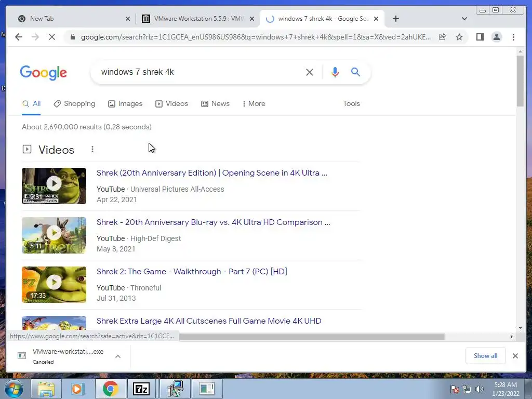Submit search with magnifier icon
This screenshot has width=532, height=399.
(355, 72)
